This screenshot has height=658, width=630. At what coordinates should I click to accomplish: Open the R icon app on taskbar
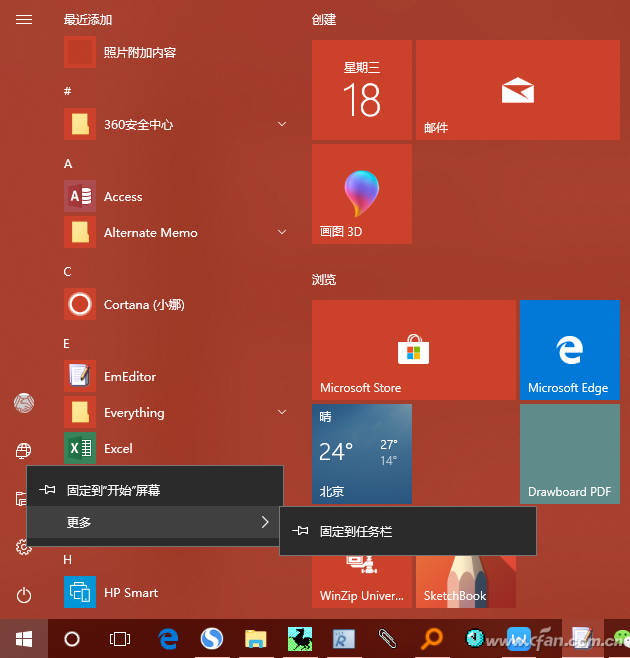pyautogui.click(x=343, y=639)
